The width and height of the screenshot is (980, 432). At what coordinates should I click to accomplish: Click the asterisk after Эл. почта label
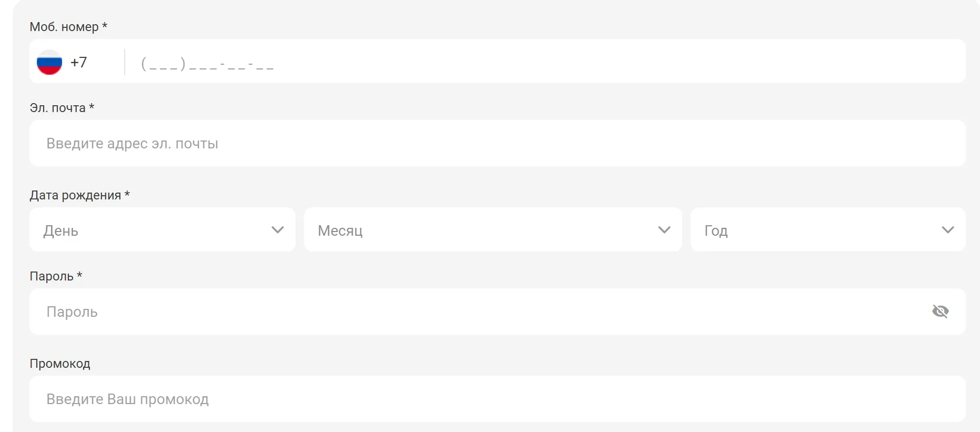point(92,107)
